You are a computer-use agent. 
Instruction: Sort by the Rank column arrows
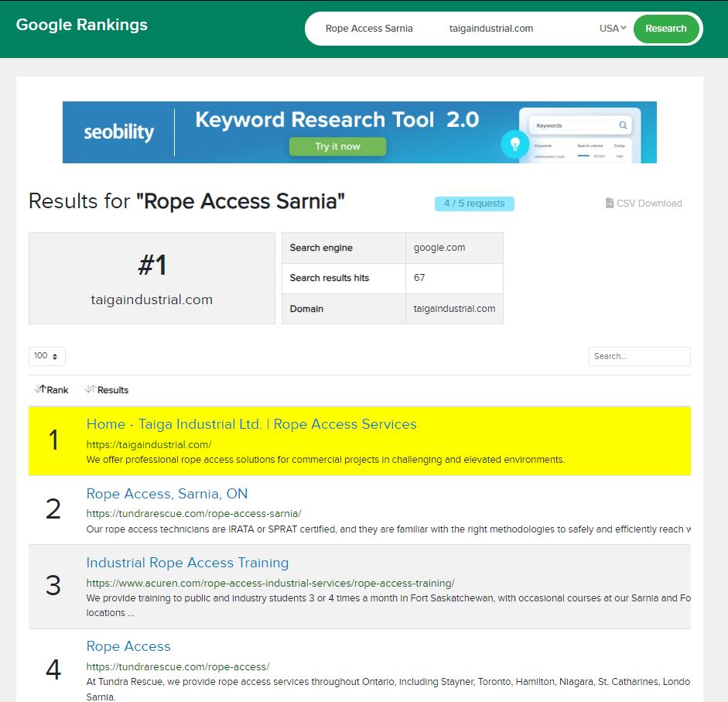40,389
